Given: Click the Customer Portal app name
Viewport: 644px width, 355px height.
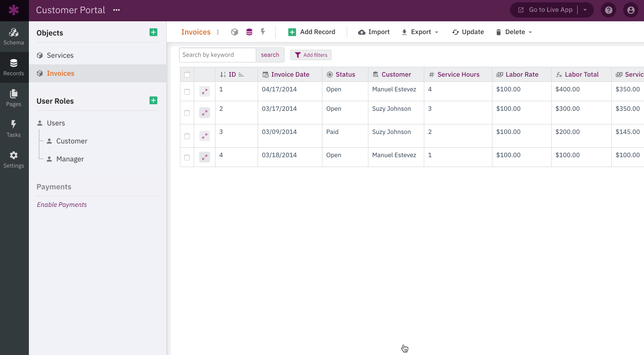Looking at the screenshot, I should coord(71,10).
